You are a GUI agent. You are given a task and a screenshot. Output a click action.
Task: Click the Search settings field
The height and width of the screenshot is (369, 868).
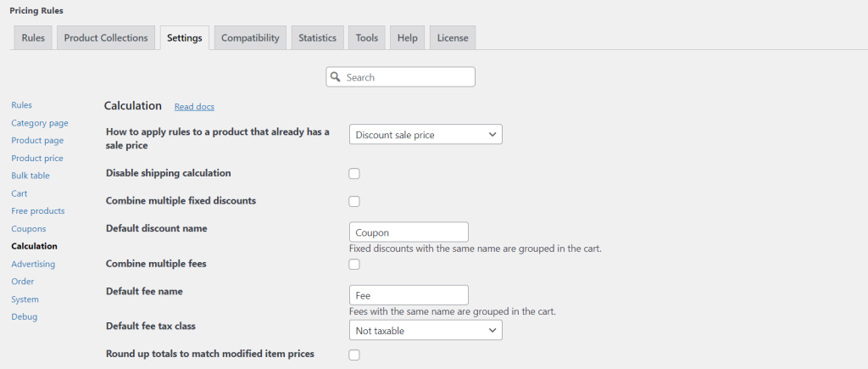[x=400, y=77]
